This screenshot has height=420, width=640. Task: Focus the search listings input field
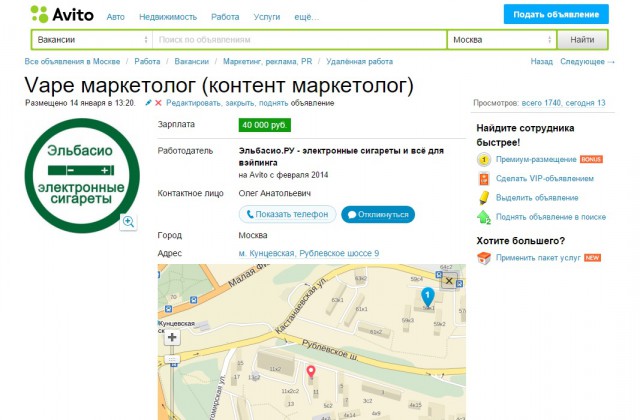[300, 40]
